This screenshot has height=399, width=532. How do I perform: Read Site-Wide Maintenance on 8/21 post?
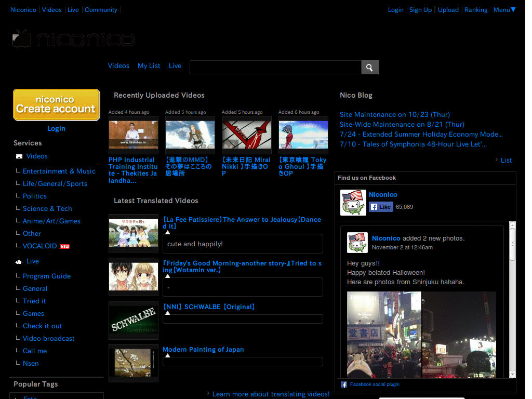[x=402, y=125]
